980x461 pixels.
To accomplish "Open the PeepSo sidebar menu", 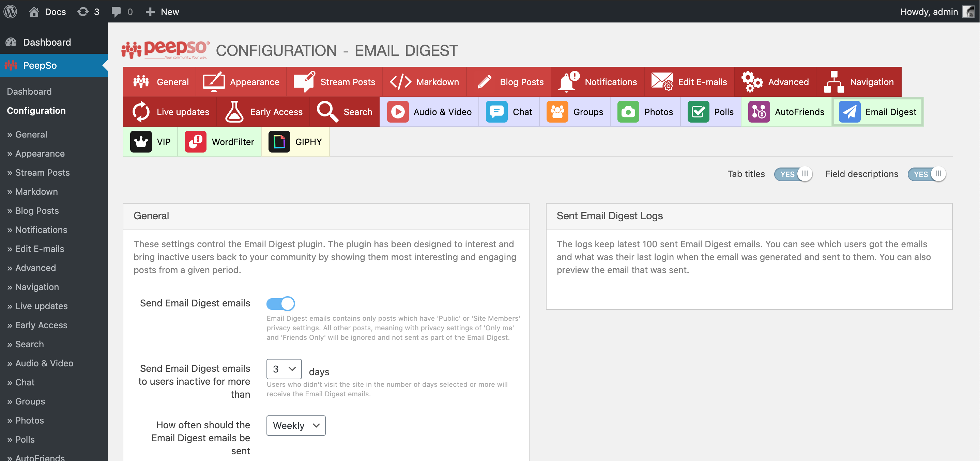I will click(x=53, y=65).
